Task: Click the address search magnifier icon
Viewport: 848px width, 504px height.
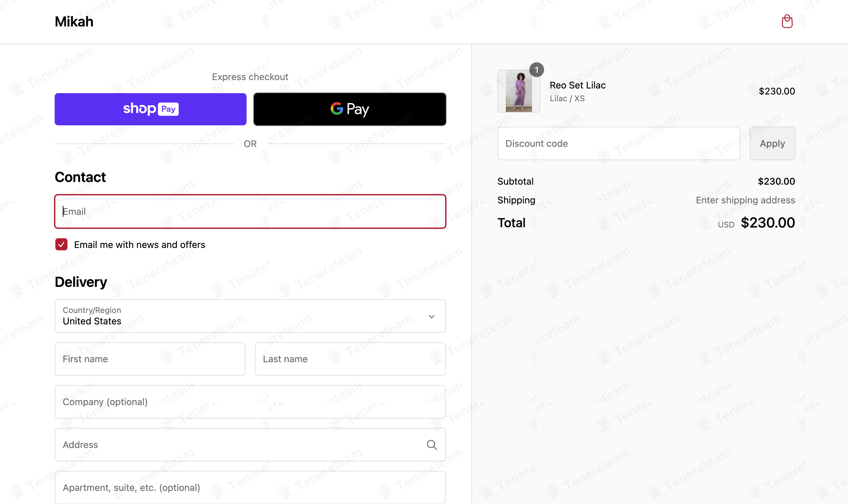Action: coord(432,445)
